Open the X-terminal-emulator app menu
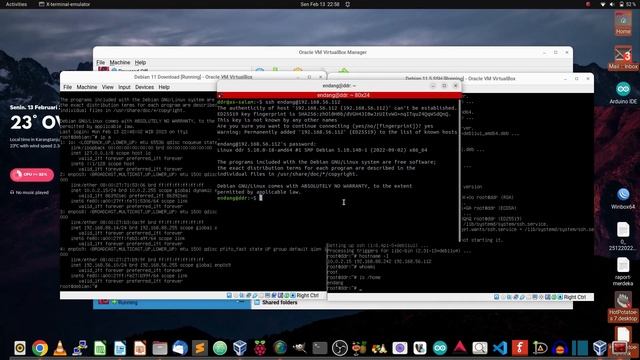Image resolution: width=640 pixels, height=360 pixels. coord(64,4)
